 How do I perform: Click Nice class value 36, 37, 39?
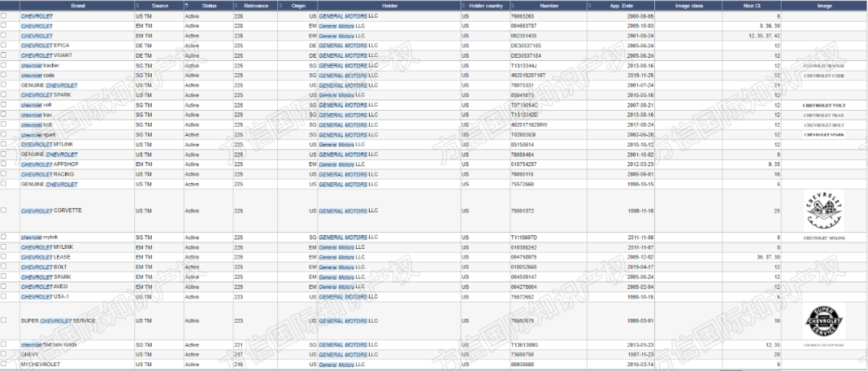(x=769, y=257)
